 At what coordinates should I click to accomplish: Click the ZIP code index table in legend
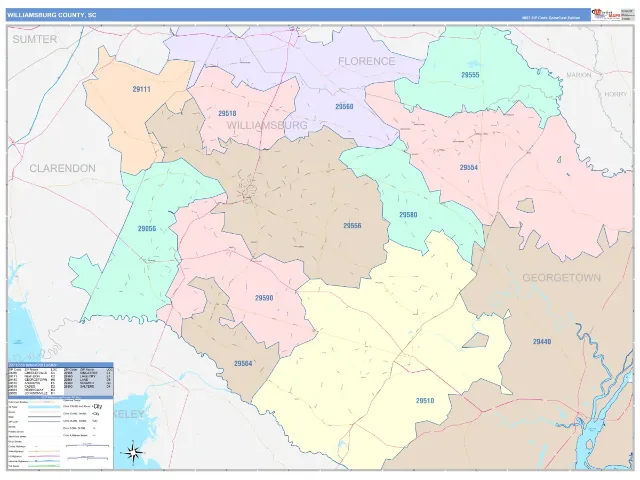click(x=60, y=381)
